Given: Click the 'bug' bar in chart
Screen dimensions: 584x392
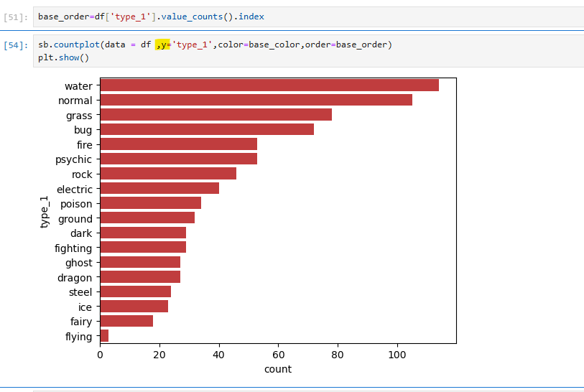Looking at the screenshot, I should click(207, 129).
